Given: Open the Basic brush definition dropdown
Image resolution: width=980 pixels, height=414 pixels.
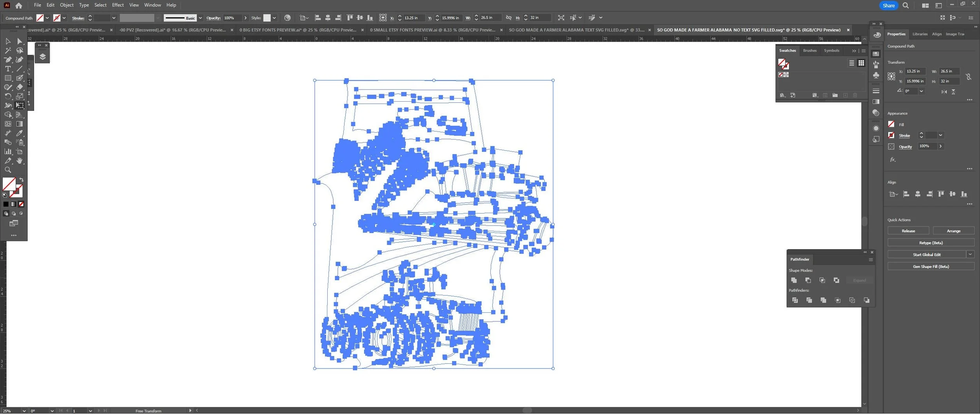Looking at the screenshot, I should coord(200,18).
